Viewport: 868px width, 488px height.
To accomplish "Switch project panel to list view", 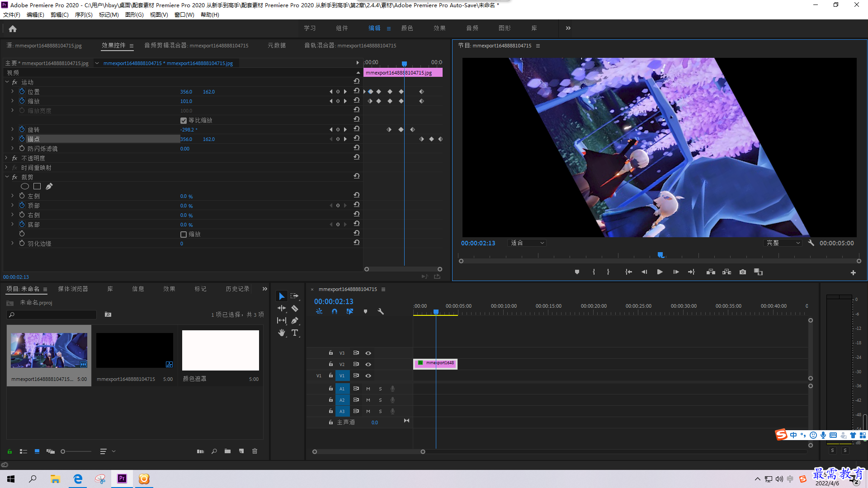I will (x=24, y=451).
